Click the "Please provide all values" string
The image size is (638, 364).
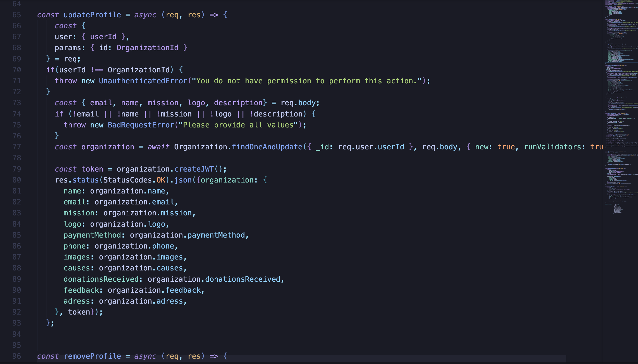point(238,125)
